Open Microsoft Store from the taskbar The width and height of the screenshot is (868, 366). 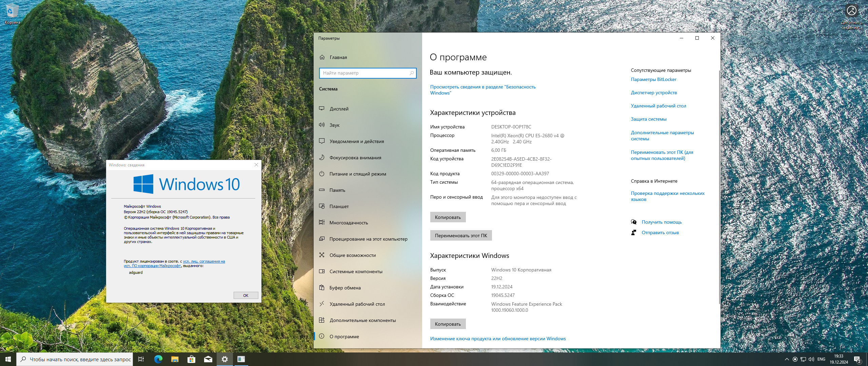[191, 359]
